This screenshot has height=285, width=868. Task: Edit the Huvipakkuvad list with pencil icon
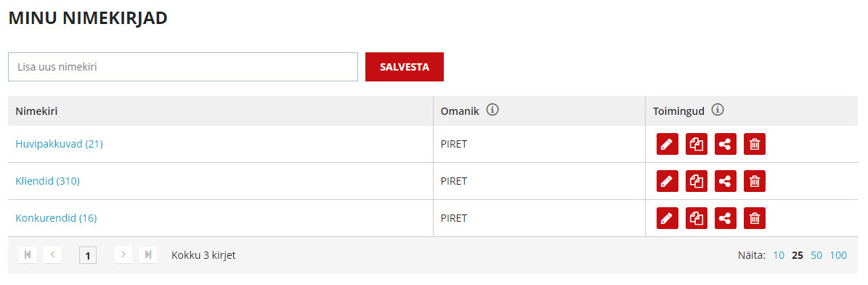click(667, 144)
